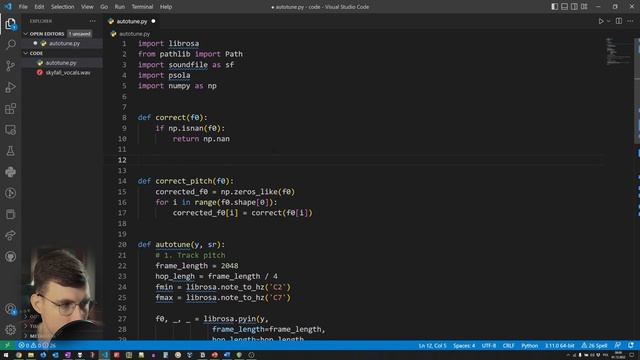Open the Windows Start button
The image size is (640, 360).
pyautogui.click(x=6, y=355)
